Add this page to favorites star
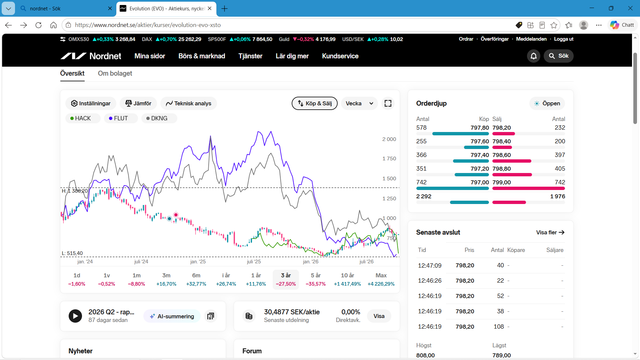 pos(553,25)
